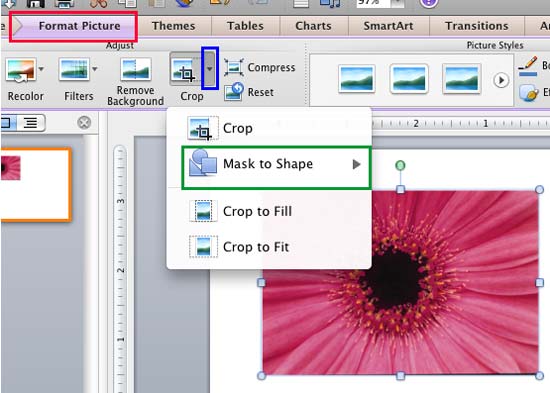Choose Crop to Fill menu item
This screenshot has width=550, height=393.
269,211
